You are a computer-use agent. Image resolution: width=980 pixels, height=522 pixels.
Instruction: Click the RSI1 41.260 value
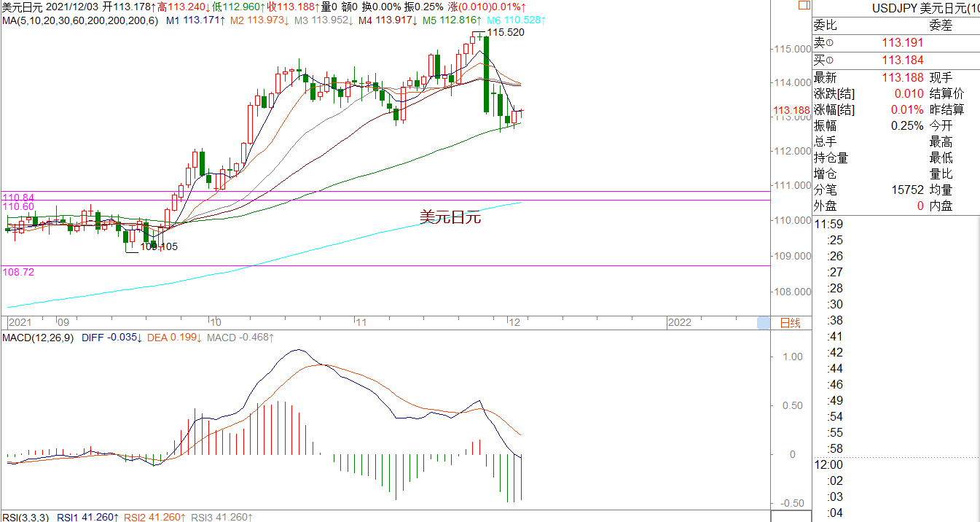point(87,517)
